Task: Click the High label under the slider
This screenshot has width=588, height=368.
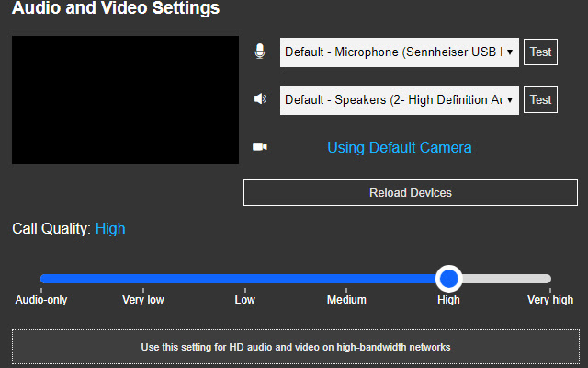Action: pyautogui.click(x=448, y=300)
